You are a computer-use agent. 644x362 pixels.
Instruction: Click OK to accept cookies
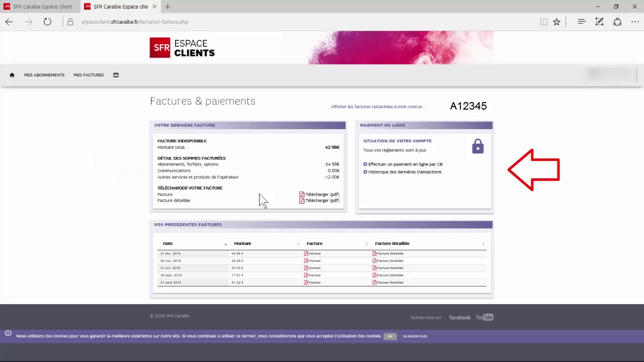pos(390,336)
